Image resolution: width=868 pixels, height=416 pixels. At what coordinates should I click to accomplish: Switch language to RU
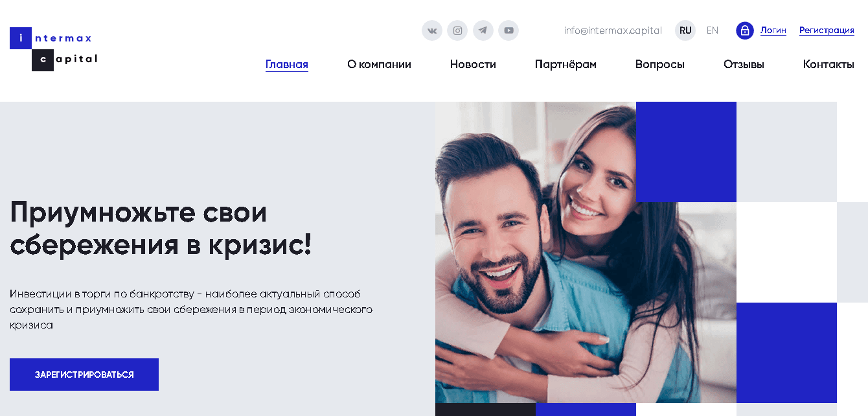(x=685, y=30)
